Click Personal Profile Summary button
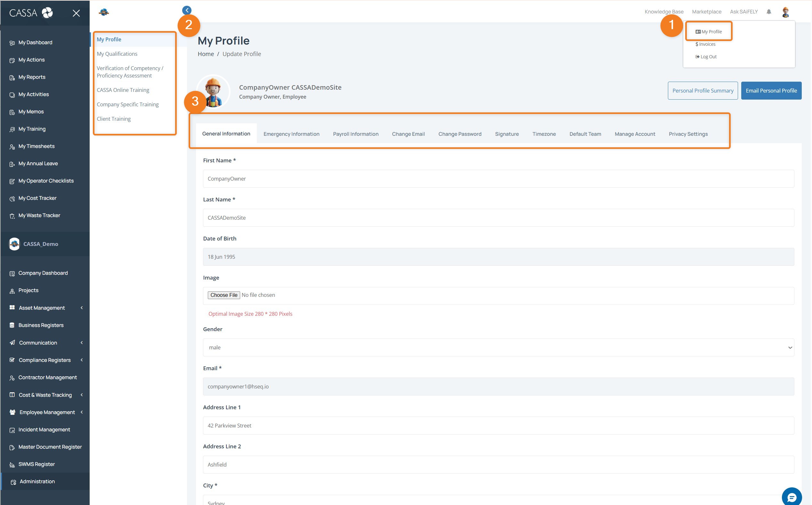This screenshot has height=505, width=812. 702,91
